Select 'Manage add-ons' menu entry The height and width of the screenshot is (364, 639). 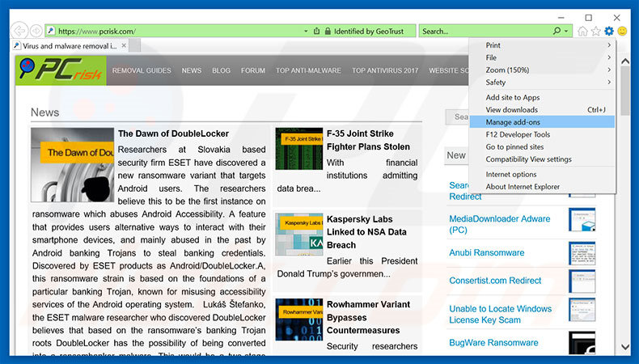[x=542, y=122]
